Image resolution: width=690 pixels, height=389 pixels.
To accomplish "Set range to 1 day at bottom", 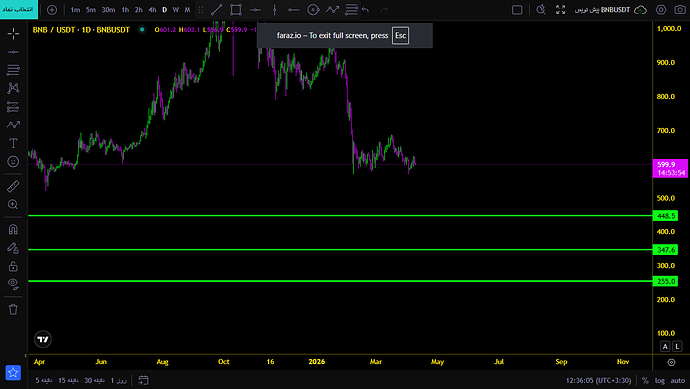I will [x=118, y=380].
